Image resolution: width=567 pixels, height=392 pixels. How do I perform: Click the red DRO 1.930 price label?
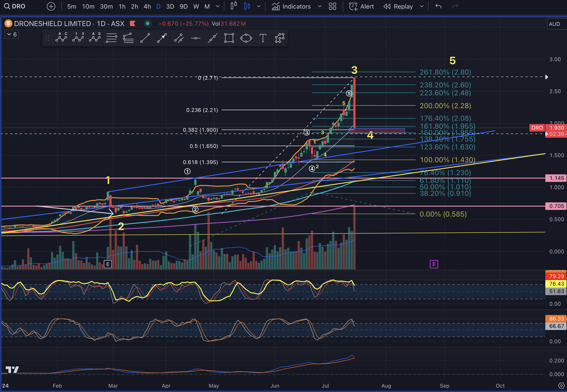point(548,128)
